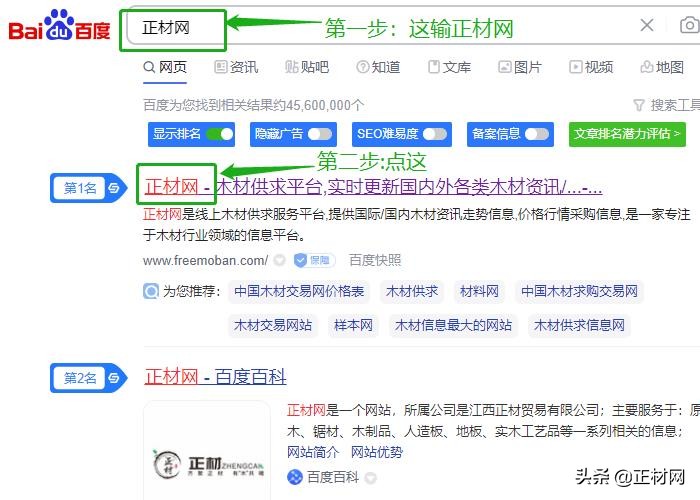This screenshot has width=700, height=500.
Task: Click the 木材信息最大的网站 suggestion
Action: click(453, 325)
